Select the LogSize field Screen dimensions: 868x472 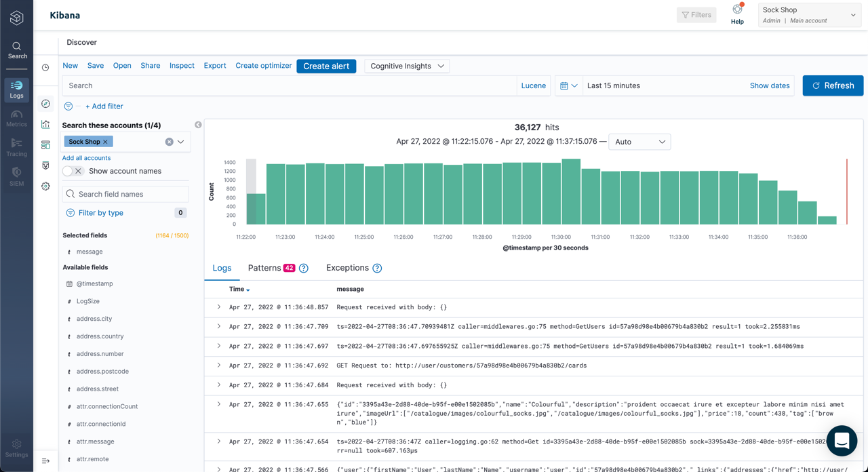click(88, 301)
